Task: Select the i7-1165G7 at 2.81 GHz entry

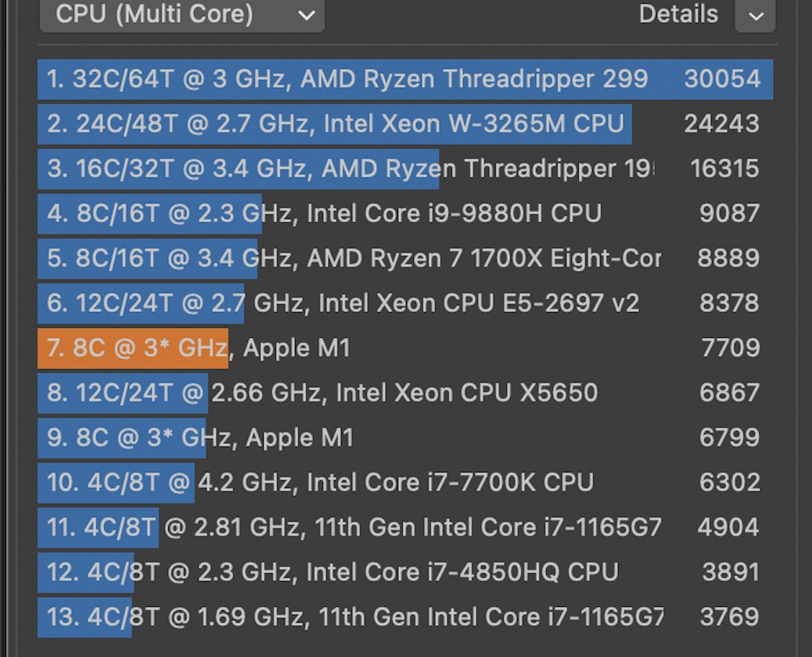Action: (x=354, y=527)
